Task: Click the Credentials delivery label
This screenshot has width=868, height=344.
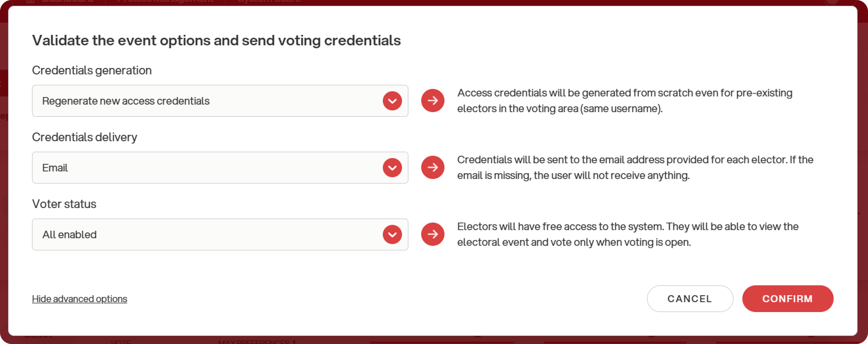Action: (x=84, y=137)
